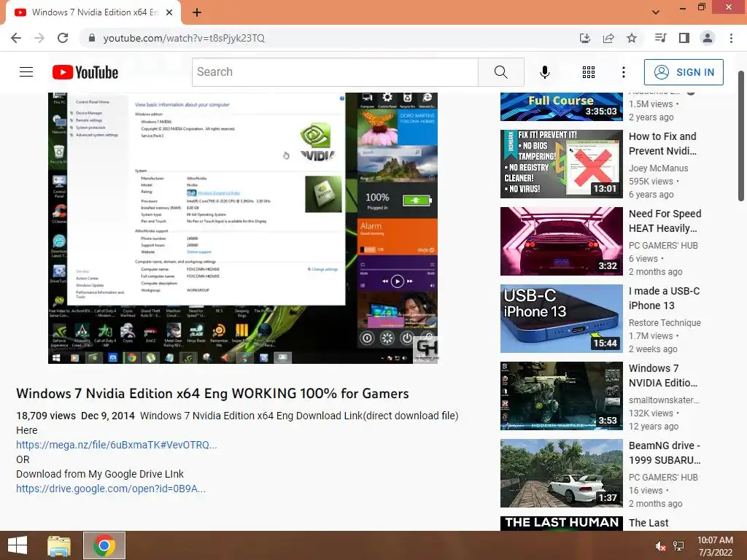Open Chrome profile avatar
Screen dimensions: 747x560
708,38
